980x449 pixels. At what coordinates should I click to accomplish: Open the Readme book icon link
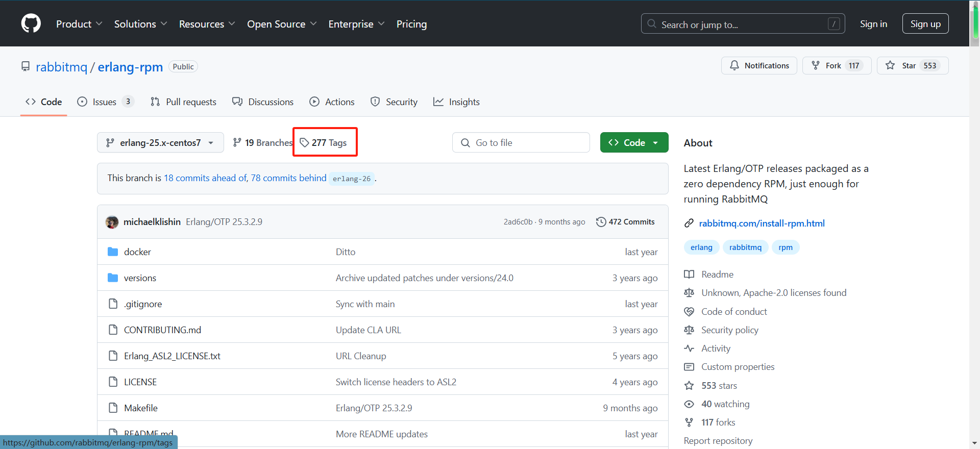pyautogui.click(x=689, y=275)
